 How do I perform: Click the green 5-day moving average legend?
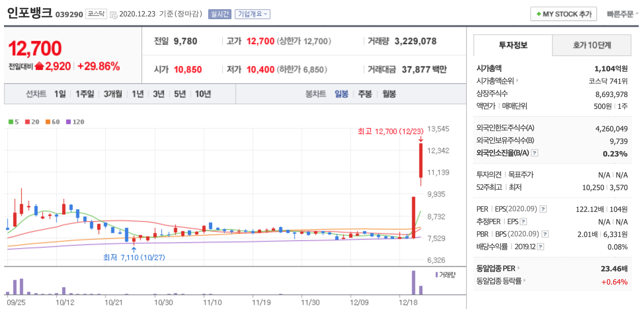(x=14, y=122)
